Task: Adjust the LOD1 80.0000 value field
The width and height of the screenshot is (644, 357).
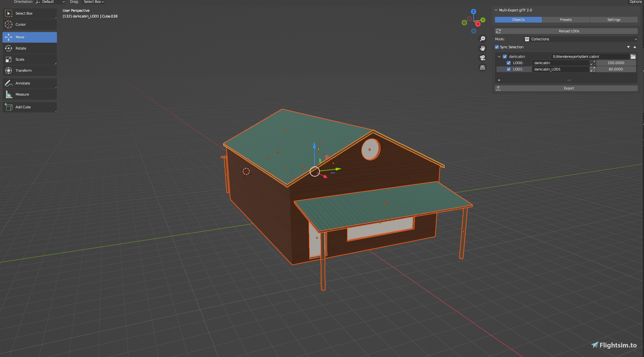Action: tap(616, 69)
